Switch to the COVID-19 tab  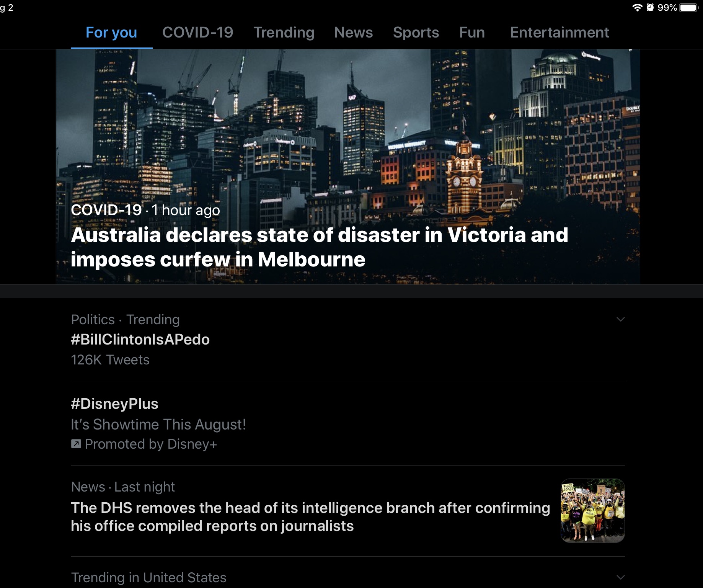(197, 33)
